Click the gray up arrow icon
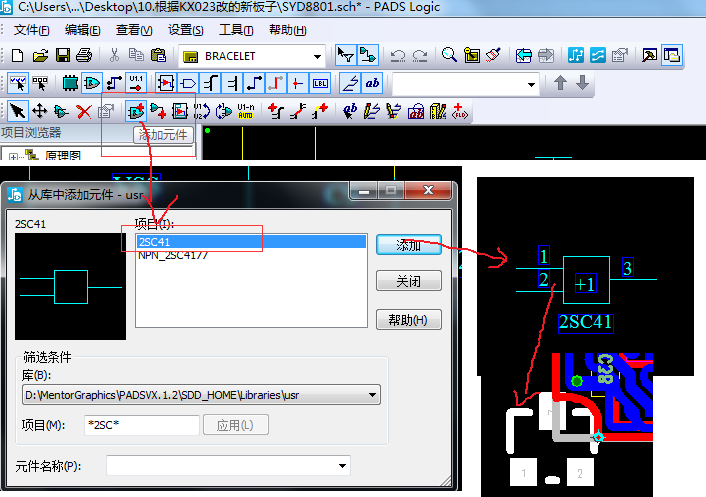Viewport: 706px width, 497px height. point(560,83)
